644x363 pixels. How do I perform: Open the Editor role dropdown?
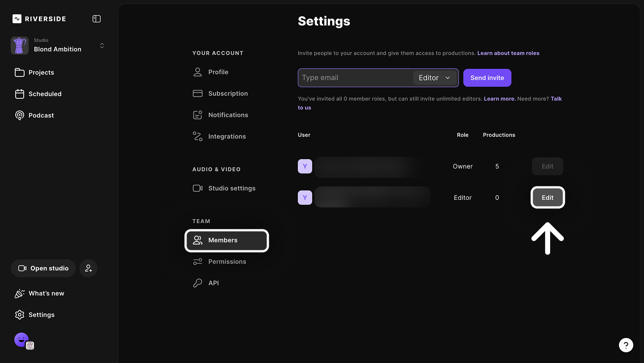click(434, 78)
